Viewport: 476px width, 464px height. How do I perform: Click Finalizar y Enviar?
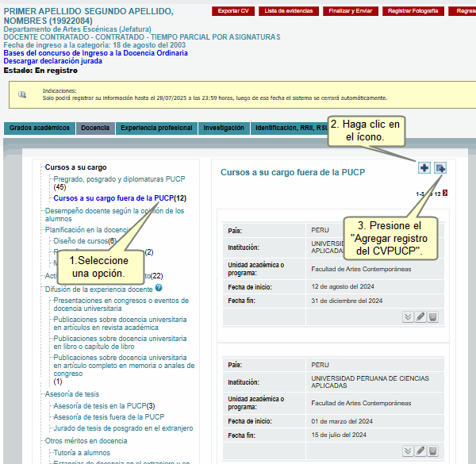point(351,11)
